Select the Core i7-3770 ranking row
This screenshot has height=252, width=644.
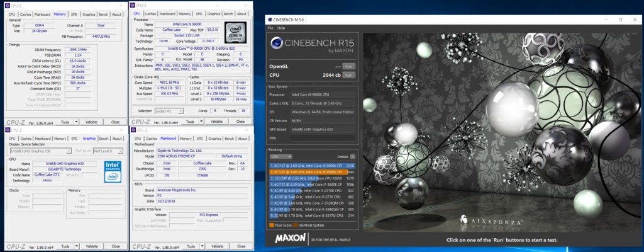pos(312,197)
